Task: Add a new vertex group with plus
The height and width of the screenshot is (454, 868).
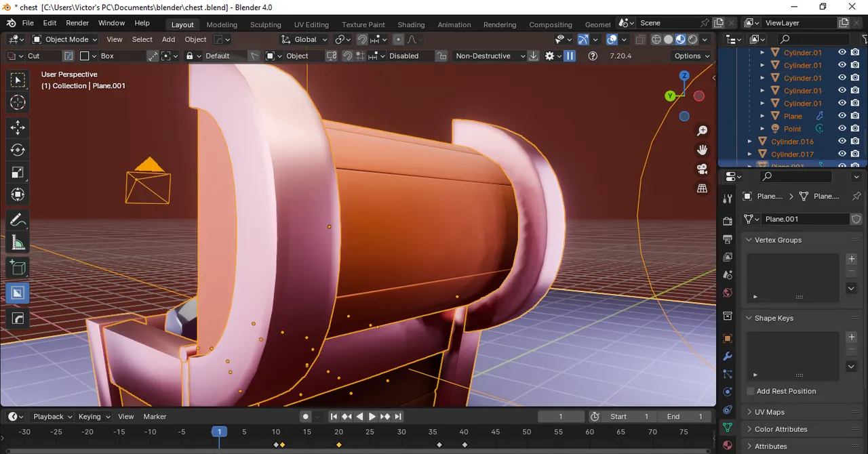Action: tap(852, 259)
